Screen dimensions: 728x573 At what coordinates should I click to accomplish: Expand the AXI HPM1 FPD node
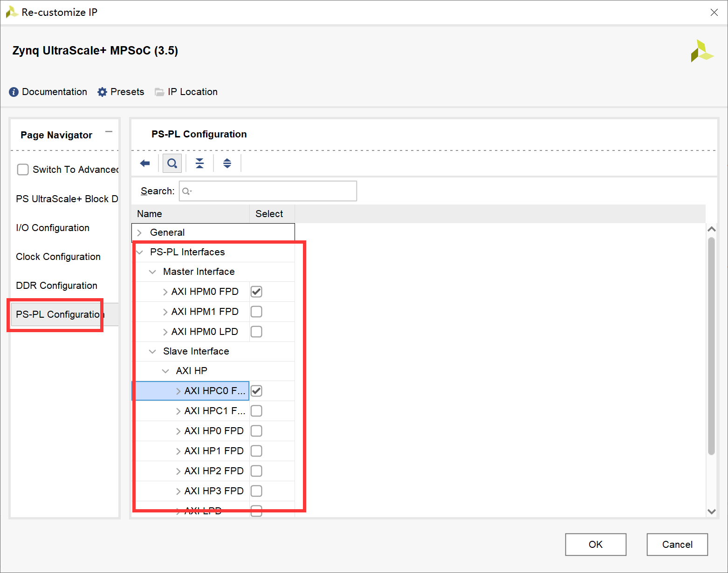click(165, 312)
